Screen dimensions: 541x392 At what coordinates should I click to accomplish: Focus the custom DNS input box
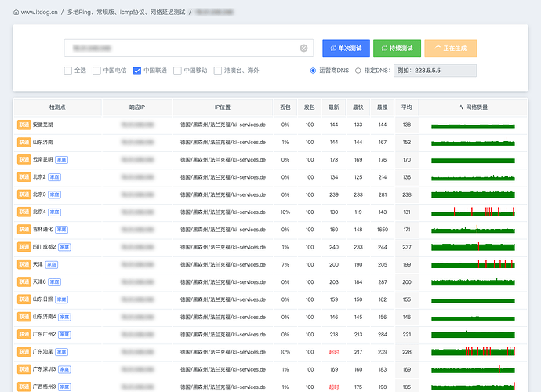pyautogui.click(x=435, y=71)
